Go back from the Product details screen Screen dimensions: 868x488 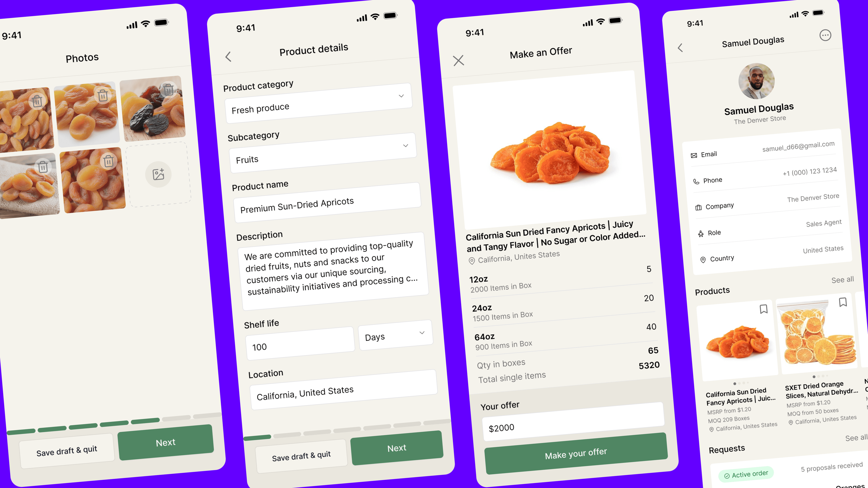coord(229,56)
